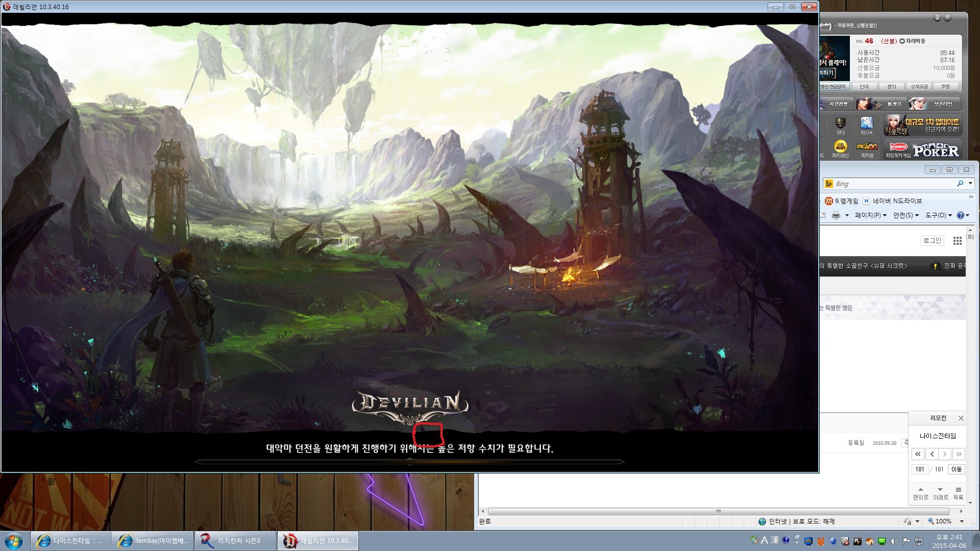
Task: Expand the Bing search provider dropdown
Action: pyautogui.click(x=970, y=183)
